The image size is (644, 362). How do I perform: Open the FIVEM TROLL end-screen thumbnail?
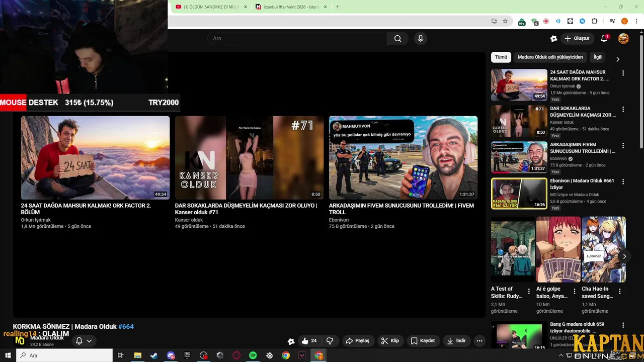click(x=403, y=158)
